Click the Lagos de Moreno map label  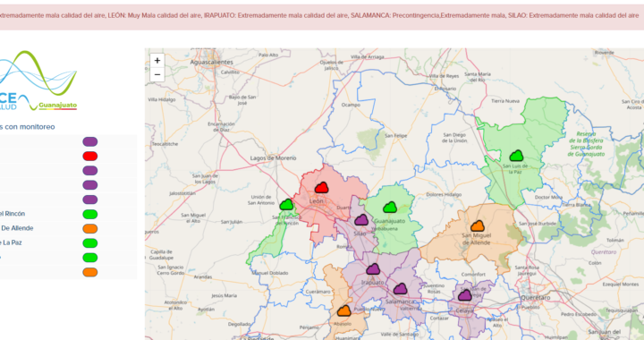click(x=273, y=158)
